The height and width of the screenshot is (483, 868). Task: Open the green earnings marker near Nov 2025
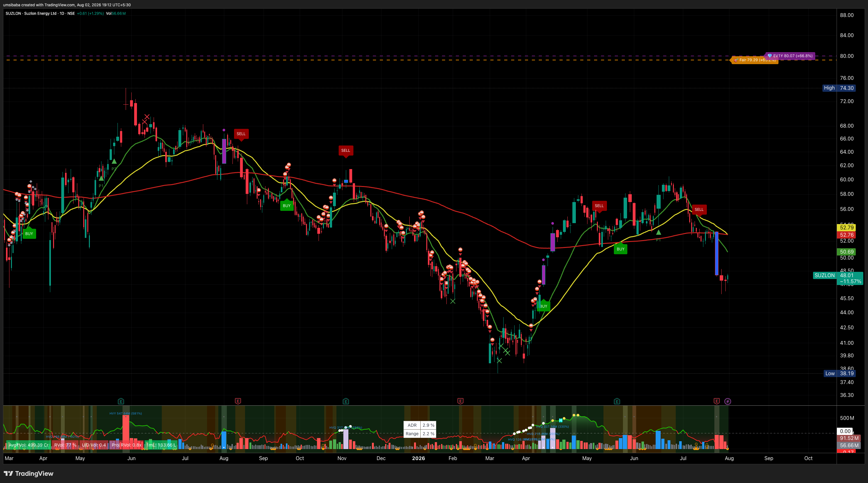click(346, 401)
